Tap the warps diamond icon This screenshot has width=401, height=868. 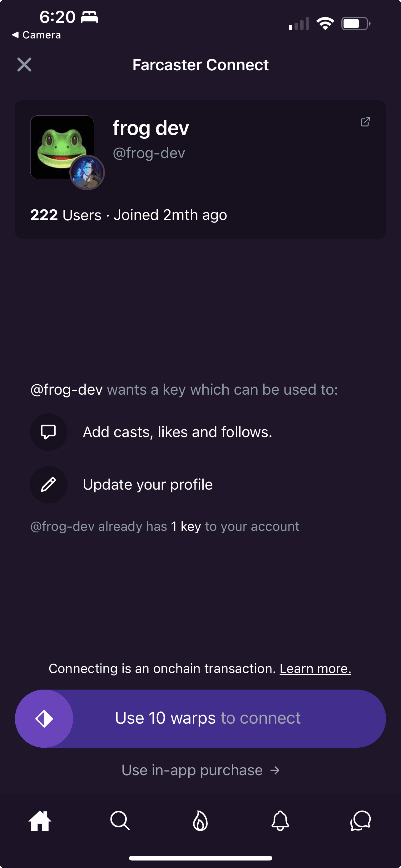click(x=44, y=718)
